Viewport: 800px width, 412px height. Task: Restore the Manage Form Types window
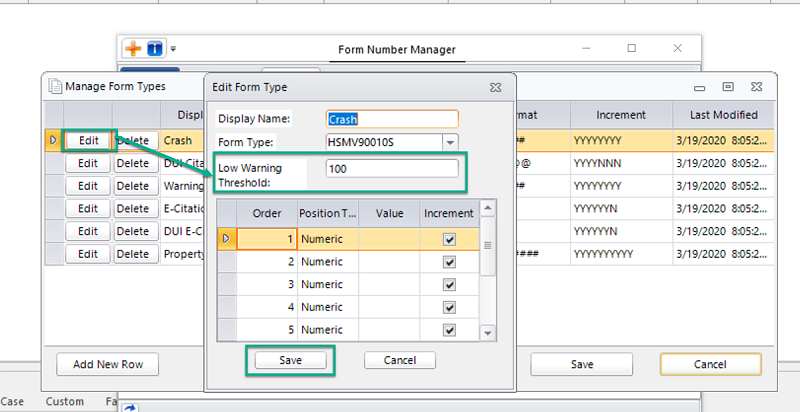pos(728,87)
